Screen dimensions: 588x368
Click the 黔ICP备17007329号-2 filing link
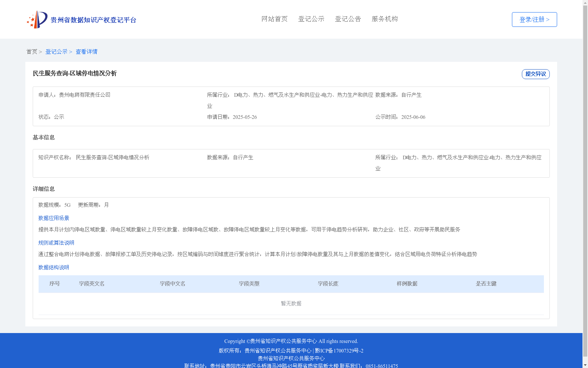(x=340, y=351)
